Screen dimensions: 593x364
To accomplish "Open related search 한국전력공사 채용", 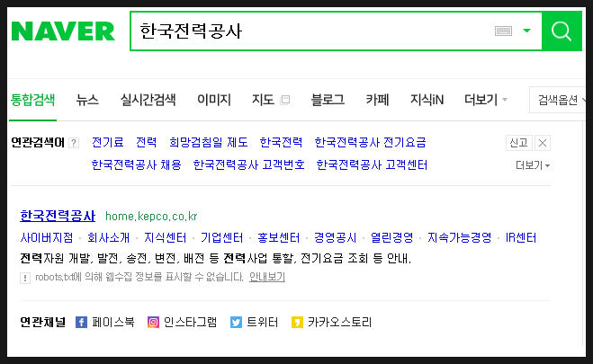I will coord(136,165).
